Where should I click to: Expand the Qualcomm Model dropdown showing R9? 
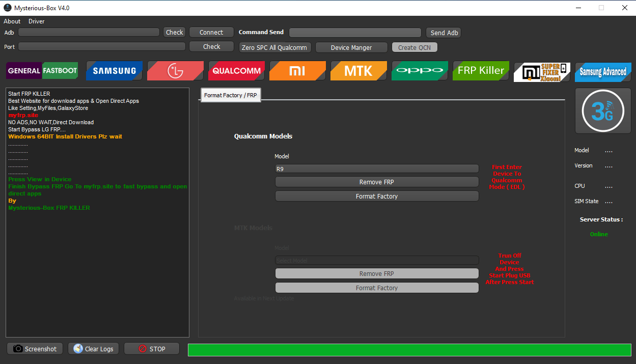click(376, 168)
